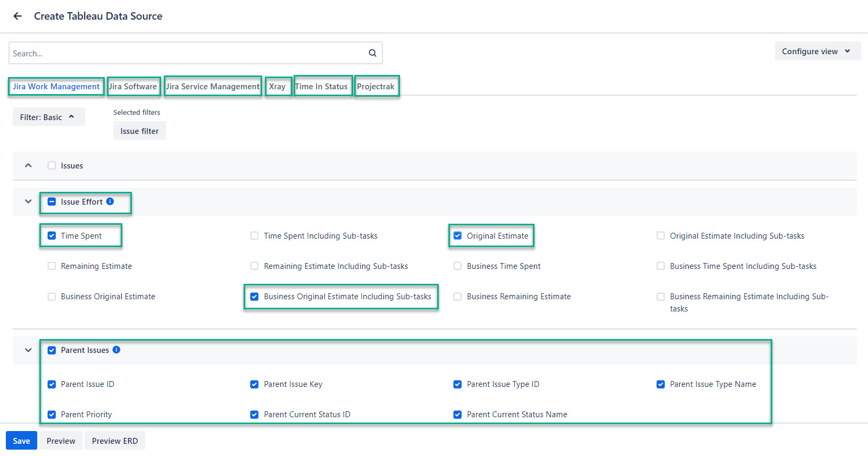Screen dimensions: 868x456
Task: Open the Filter: Basic dropdown
Action: pos(48,117)
